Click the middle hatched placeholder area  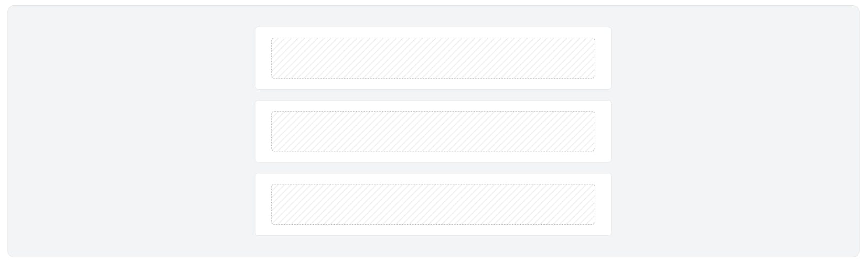[x=433, y=132]
